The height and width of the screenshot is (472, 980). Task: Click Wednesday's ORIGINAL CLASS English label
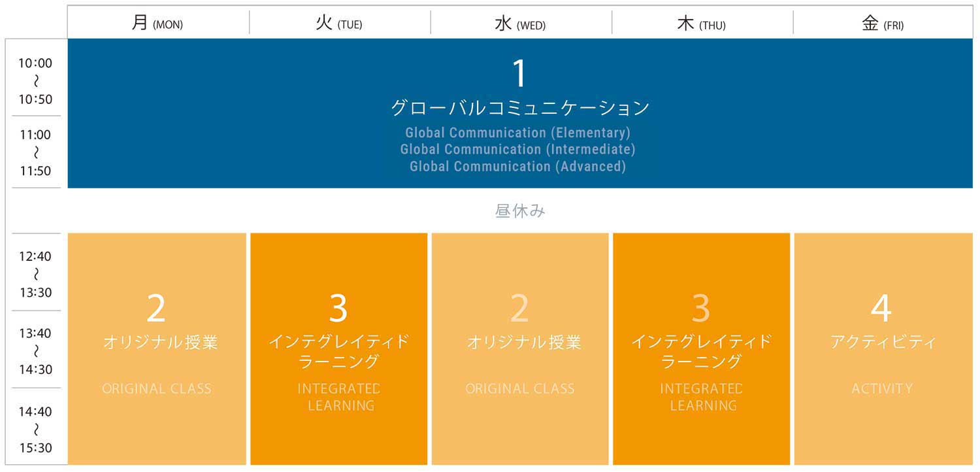(x=520, y=388)
